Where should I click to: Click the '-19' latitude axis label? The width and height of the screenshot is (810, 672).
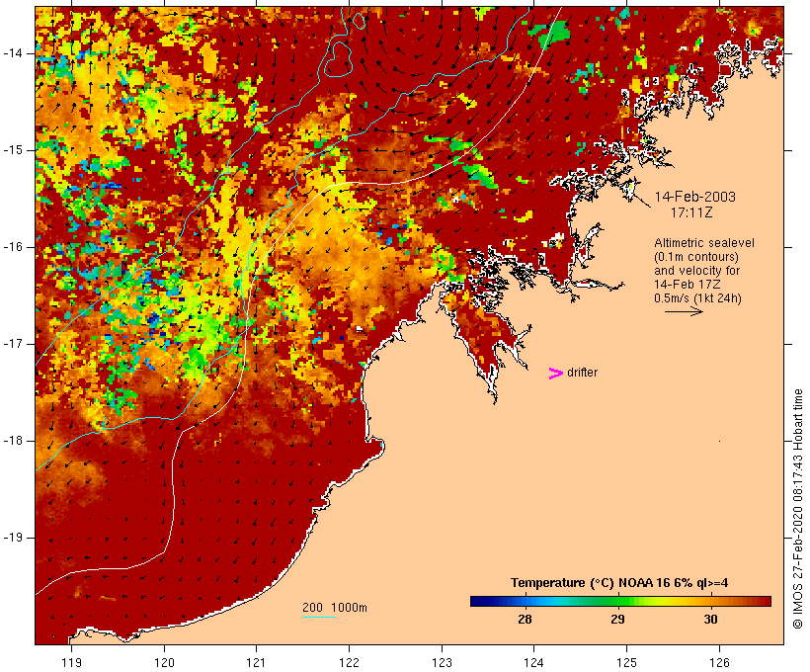click(13, 538)
